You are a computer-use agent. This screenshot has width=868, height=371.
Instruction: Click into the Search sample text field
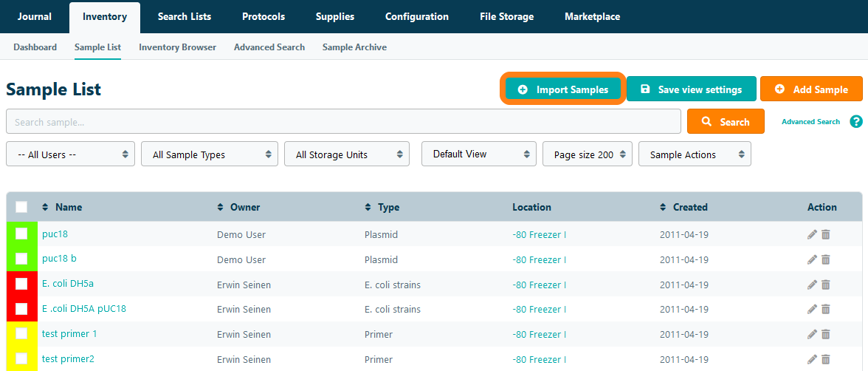343,122
